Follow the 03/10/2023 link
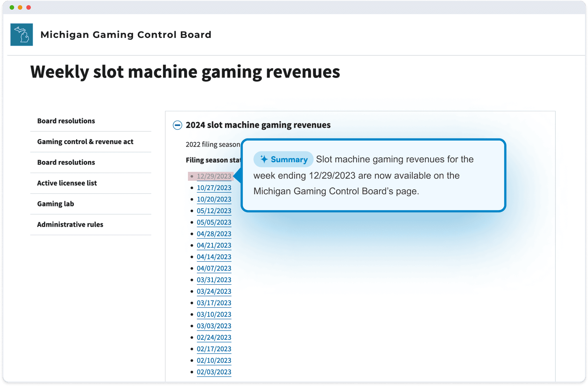588x386 pixels. tap(214, 314)
